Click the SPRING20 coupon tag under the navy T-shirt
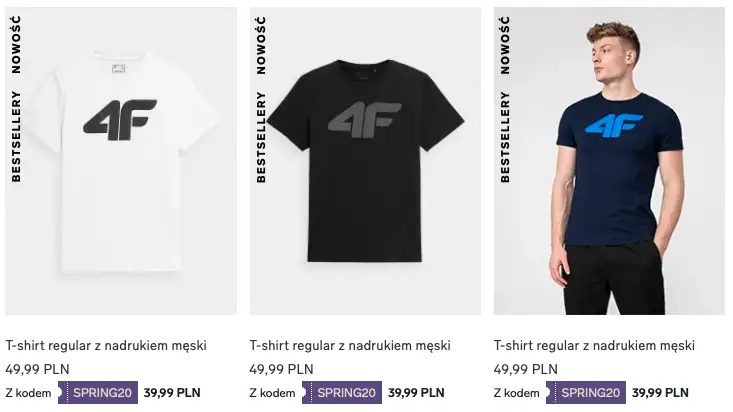Viewport: 733px width, 412px height. point(586,392)
